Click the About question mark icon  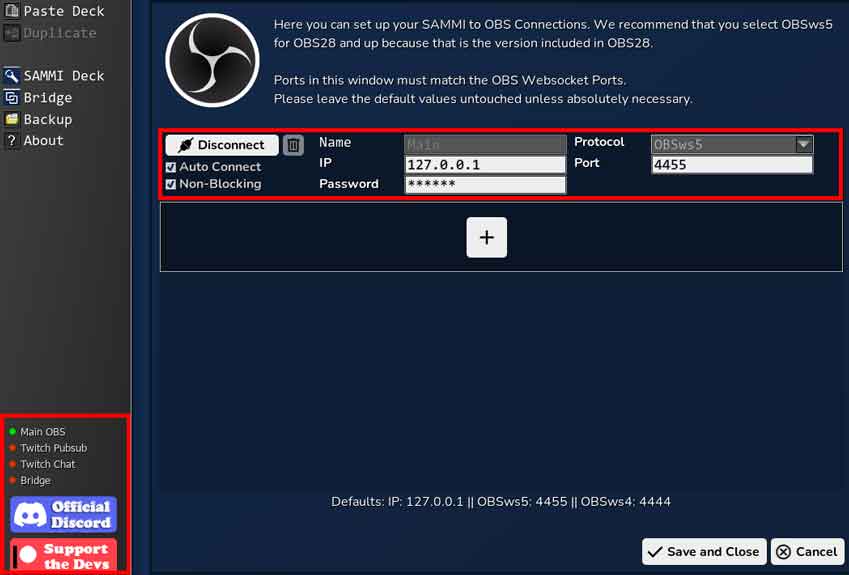tap(11, 141)
